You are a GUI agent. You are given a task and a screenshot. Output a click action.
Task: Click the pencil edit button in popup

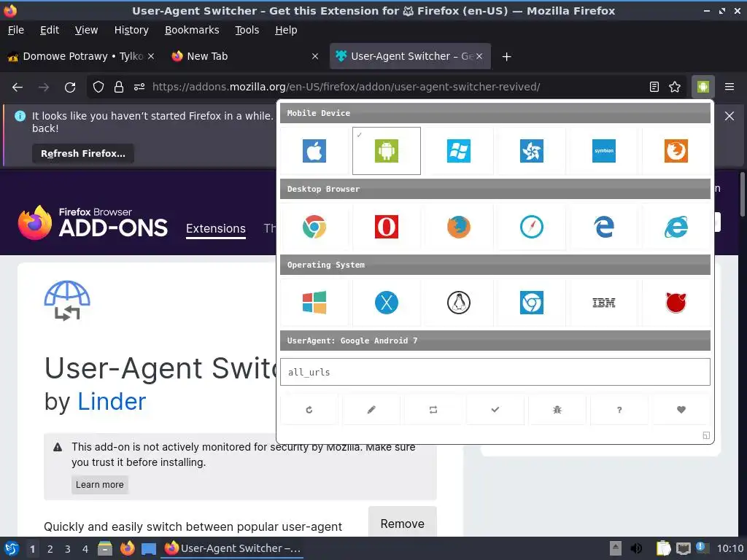[x=371, y=410]
